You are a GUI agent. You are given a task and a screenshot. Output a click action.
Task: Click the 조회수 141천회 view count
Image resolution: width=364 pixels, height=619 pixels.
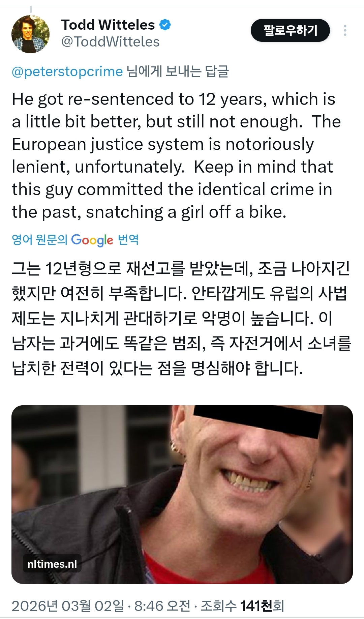242,606
